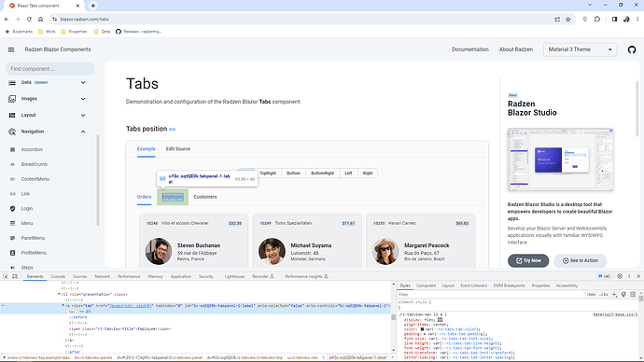Toggle the DevTools device toolbar icon
The image size is (644, 362).
coord(15,276)
